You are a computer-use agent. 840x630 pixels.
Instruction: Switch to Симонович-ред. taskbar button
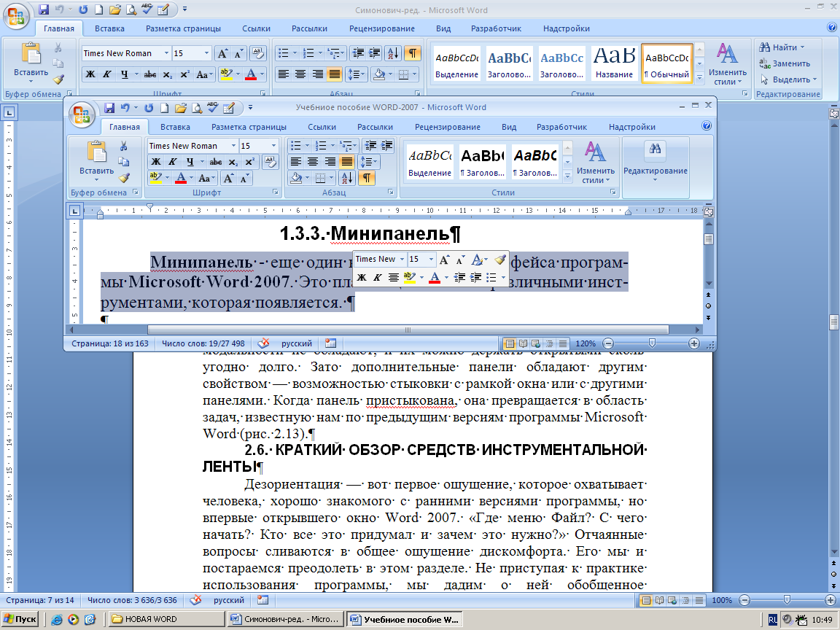286,619
